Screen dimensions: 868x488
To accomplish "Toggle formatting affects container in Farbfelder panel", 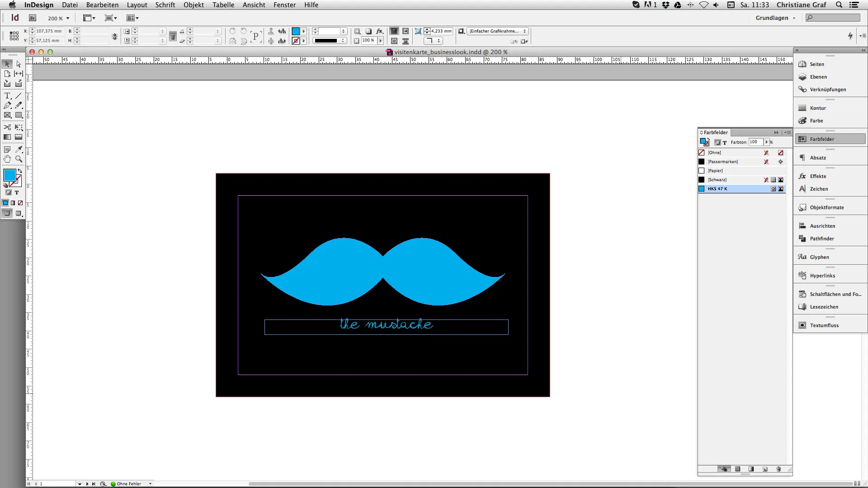I will [x=717, y=142].
